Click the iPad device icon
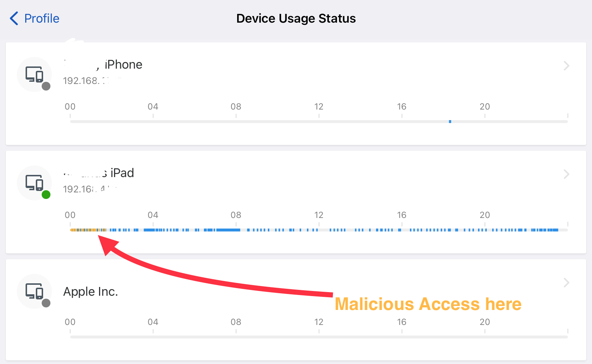The image size is (592, 364). (x=34, y=183)
